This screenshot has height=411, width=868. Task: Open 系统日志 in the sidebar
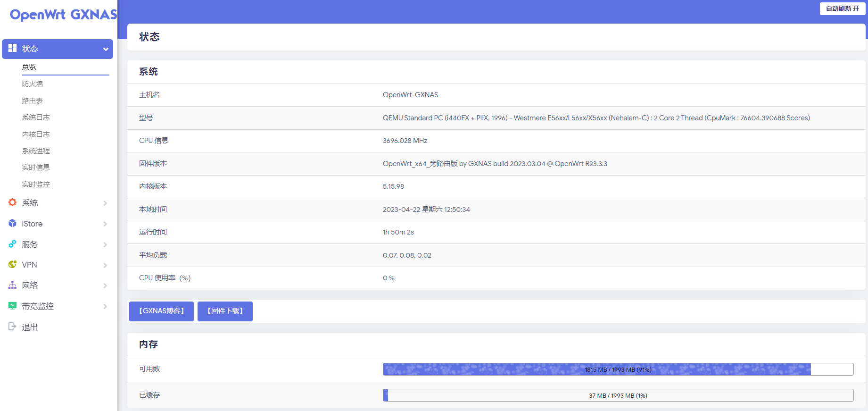point(36,117)
